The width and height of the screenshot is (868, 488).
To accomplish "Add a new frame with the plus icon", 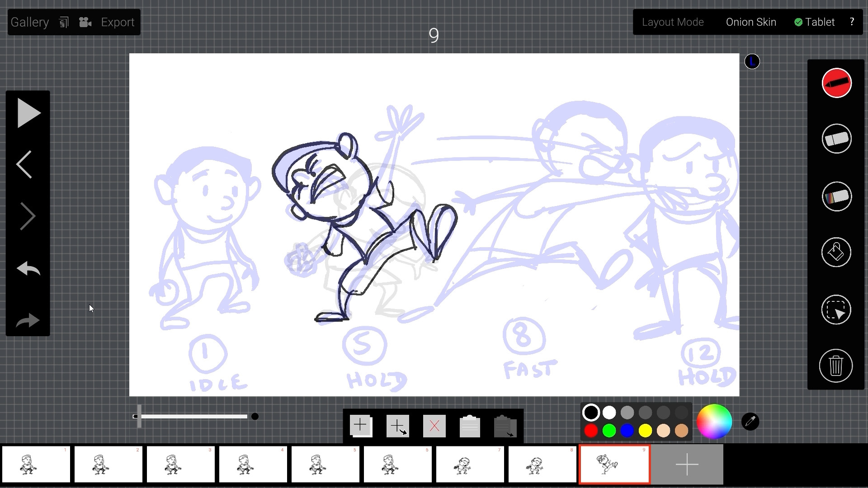I will [360, 425].
